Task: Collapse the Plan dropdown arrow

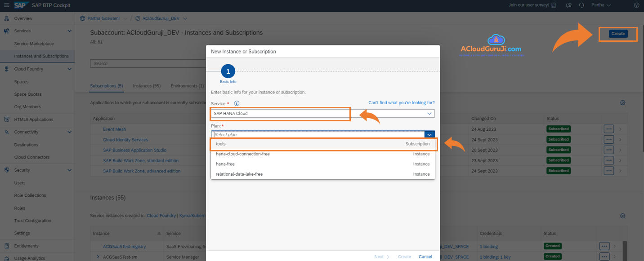Action: click(429, 134)
